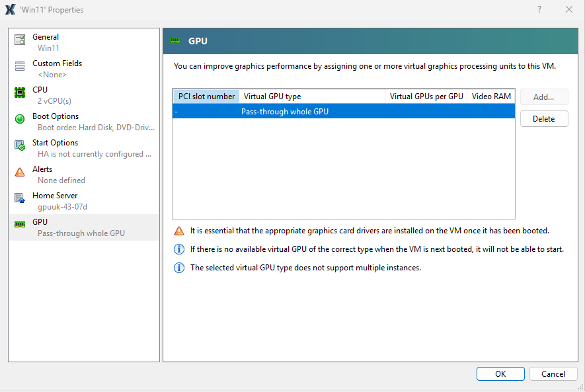Screen dimensions: 585x392
Task: Click the Start Options icon
Action: click(x=20, y=145)
